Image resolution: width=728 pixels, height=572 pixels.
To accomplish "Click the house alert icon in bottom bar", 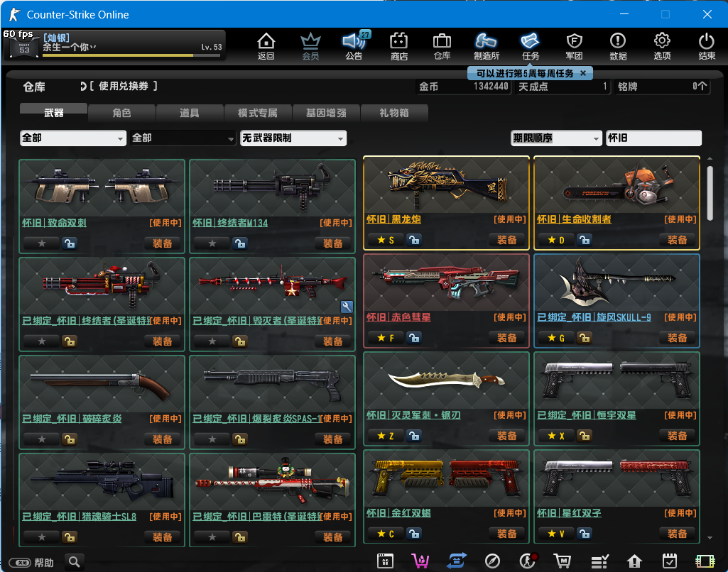I will [634, 561].
